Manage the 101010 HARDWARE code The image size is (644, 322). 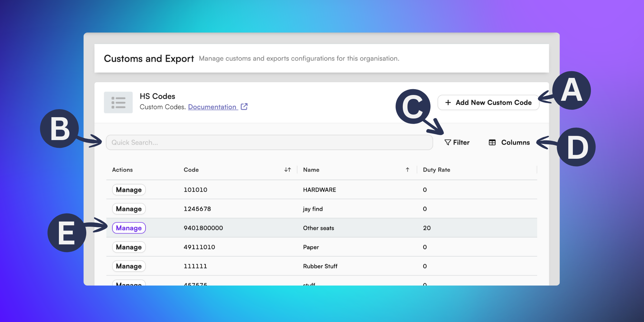pyautogui.click(x=129, y=190)
